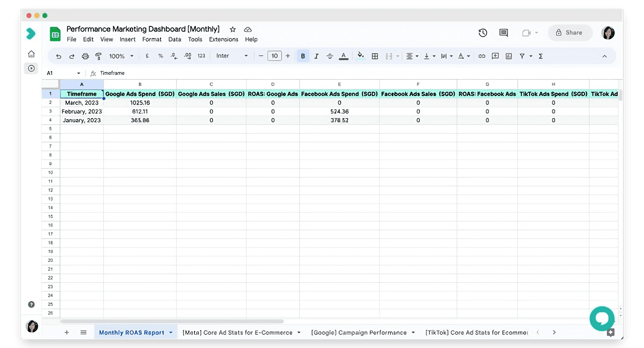
Task: Open the Insert menu
Action: pyautogui.click(x=127, y=39)
